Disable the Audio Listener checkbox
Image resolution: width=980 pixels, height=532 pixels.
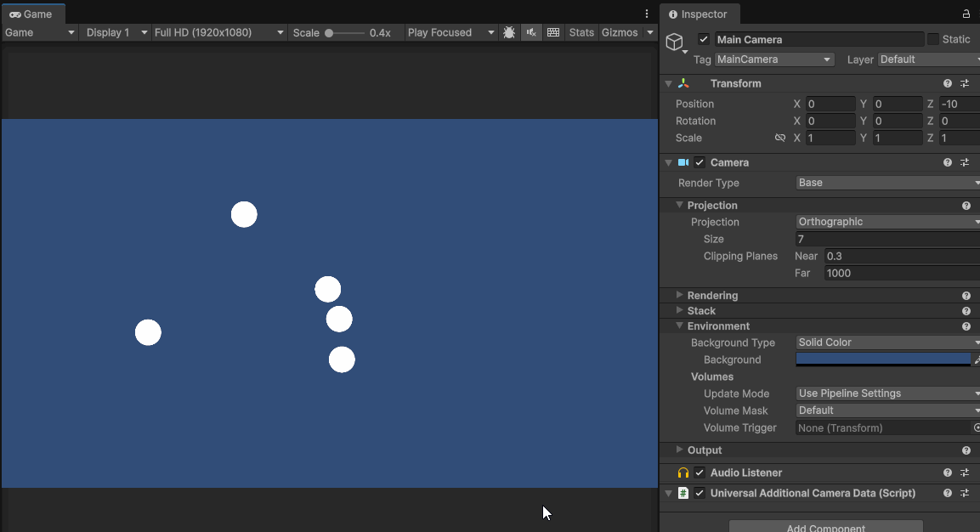click(x=700, y=473)
